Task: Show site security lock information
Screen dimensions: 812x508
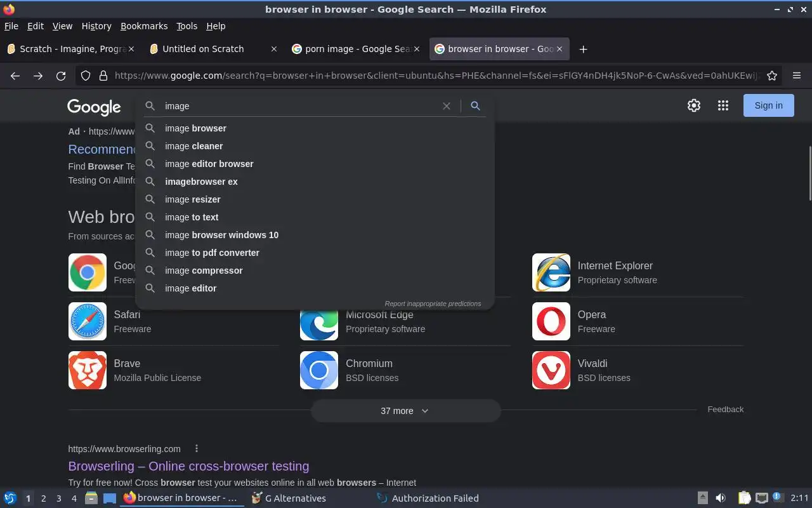Action: point(103,76)
